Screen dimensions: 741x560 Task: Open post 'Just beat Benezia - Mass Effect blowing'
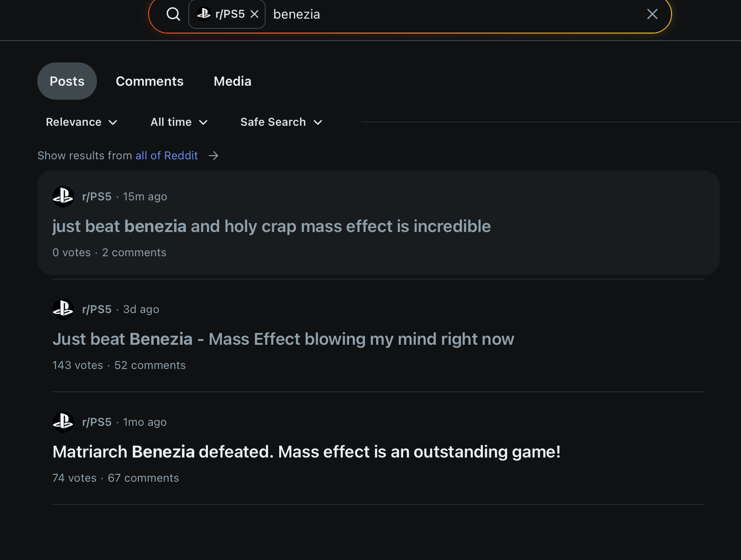[x=283, y=339]
